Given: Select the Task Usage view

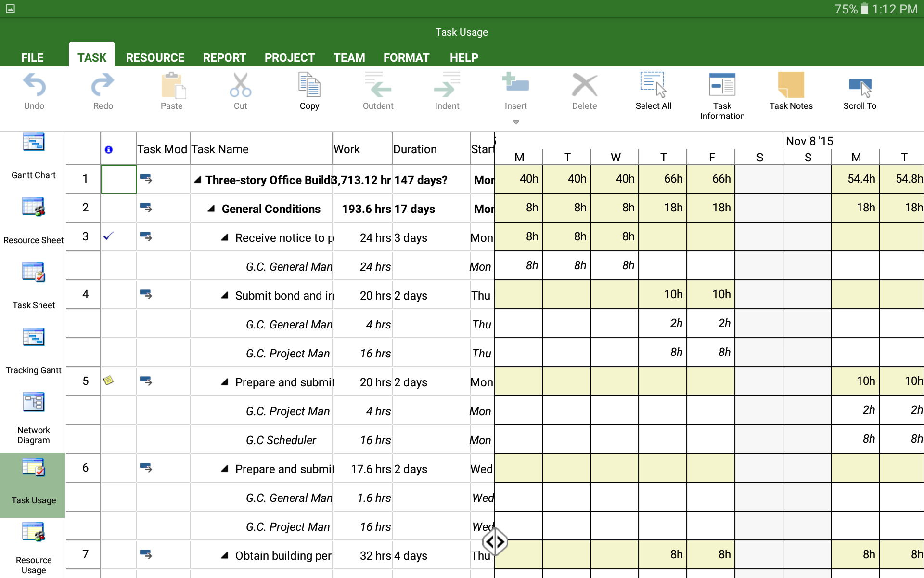Looking at the screenshot, I should pyautogui.click(x=34, y=485).
